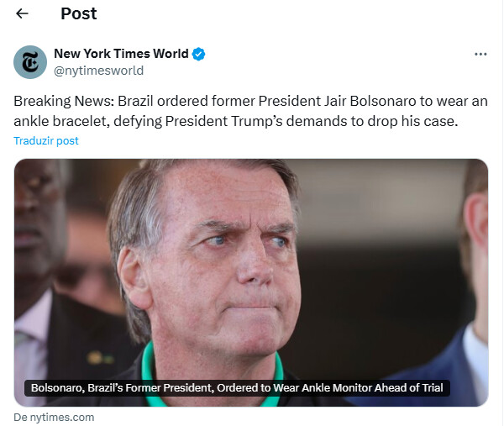Click the word Trial in the image caption

[x=433, y=388]
